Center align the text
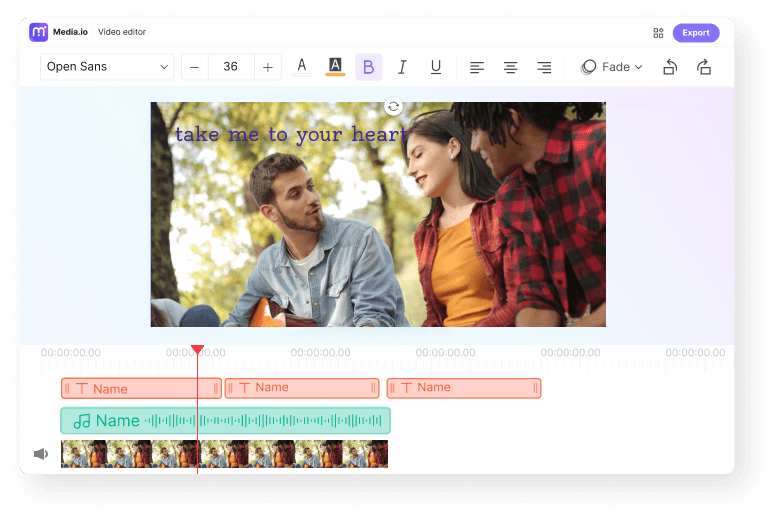777x518 pixels. click(510, 67)
